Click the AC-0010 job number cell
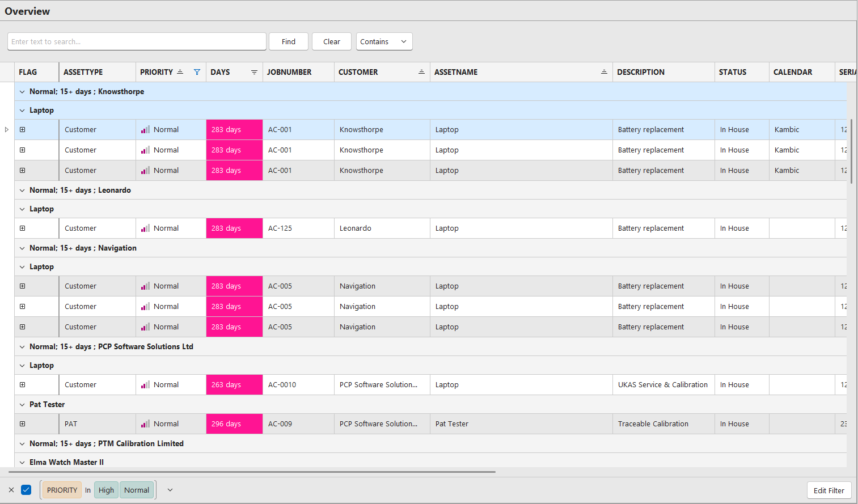Screen dimensions: 858x504 tap(298, 385)
